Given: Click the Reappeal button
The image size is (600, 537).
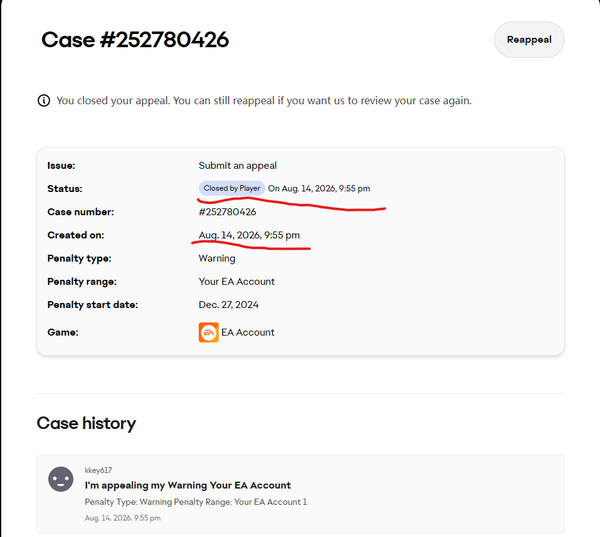Looking at the screenshot, I should (x=529, y=40).
